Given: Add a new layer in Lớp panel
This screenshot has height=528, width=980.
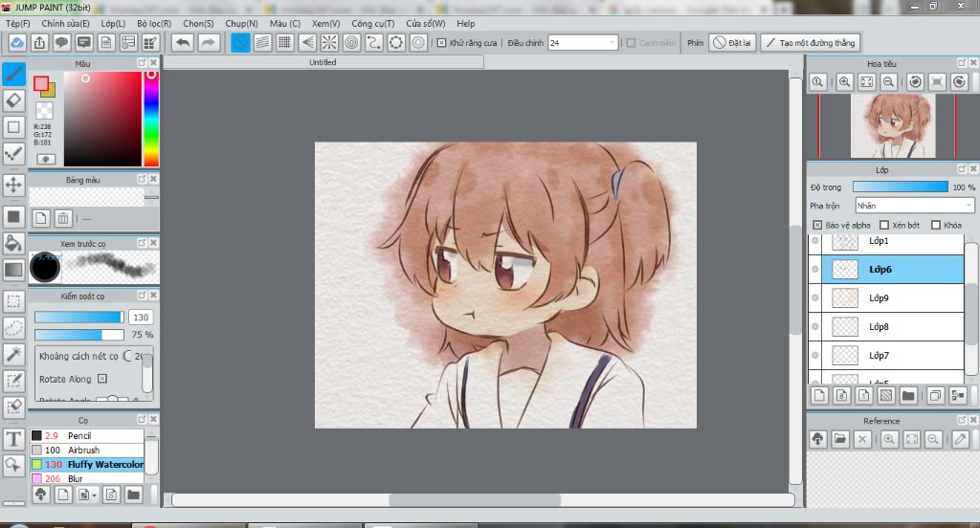Looking at the screenshot, I should point(820,396).
